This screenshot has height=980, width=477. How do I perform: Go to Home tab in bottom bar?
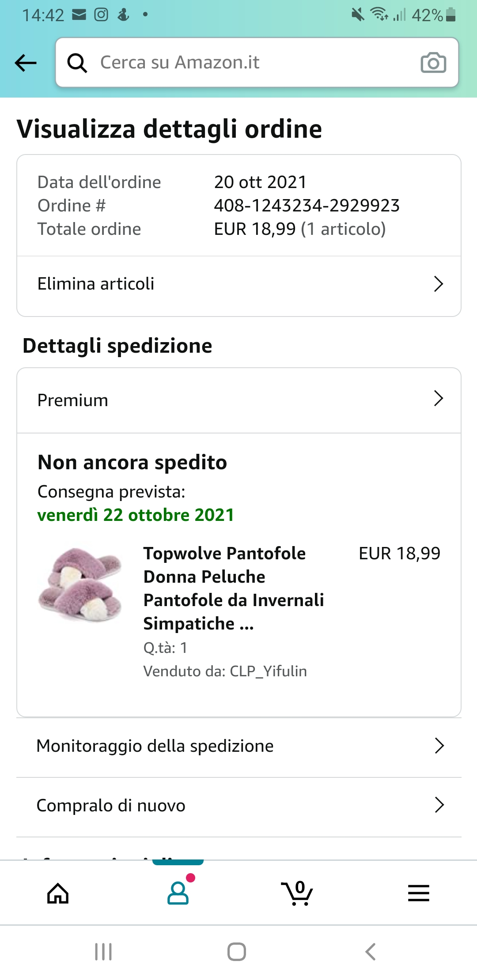pos(58,893)
